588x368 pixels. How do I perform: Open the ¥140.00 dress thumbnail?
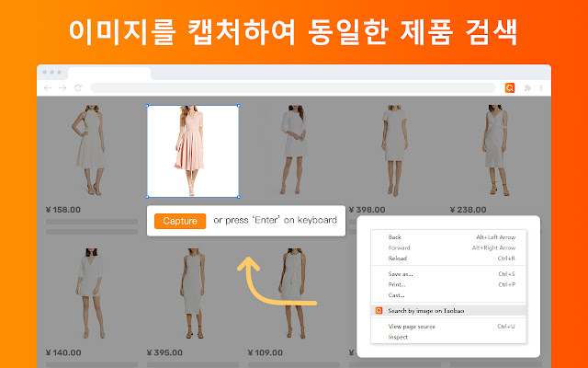point(91,293)
